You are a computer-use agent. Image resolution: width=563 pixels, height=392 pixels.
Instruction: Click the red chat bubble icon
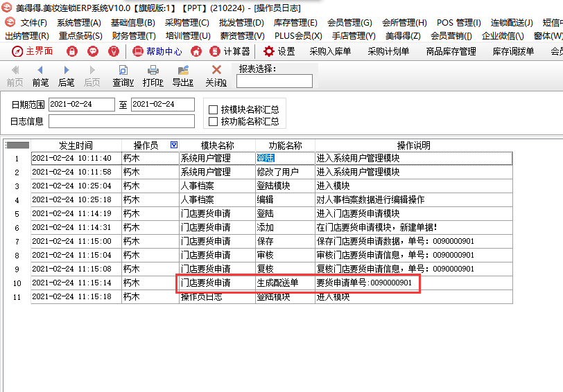pos(93,51)
